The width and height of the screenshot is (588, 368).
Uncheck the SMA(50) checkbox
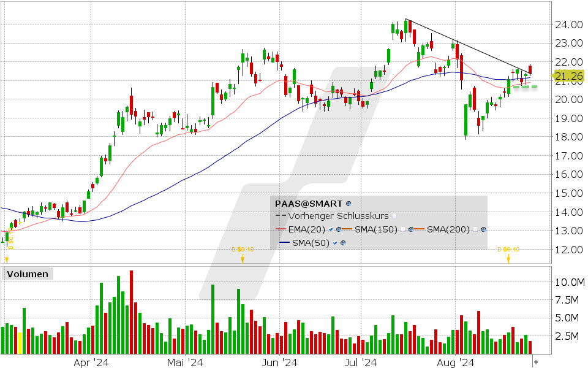335,243
